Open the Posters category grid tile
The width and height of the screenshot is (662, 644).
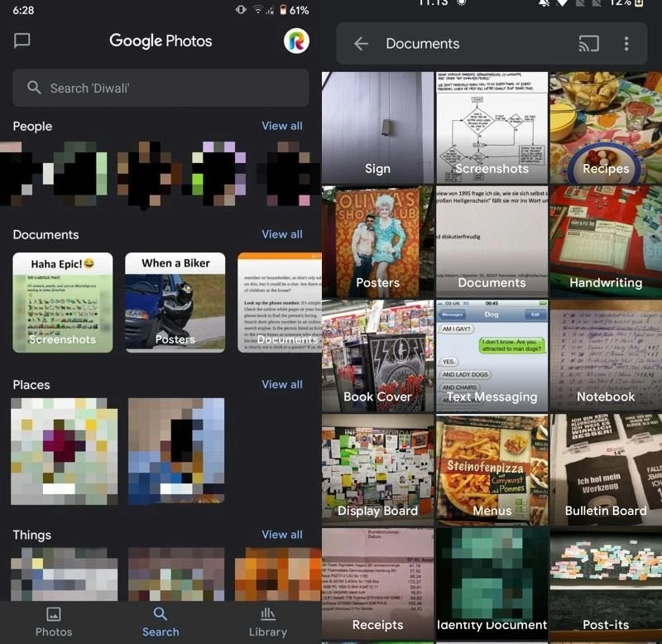tap(377, 242)
